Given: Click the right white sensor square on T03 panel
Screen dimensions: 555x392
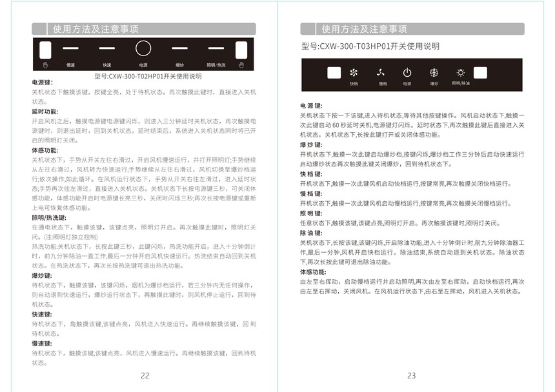Looking at the screenshot, I should pyautogui.click(x=480, y=72).
